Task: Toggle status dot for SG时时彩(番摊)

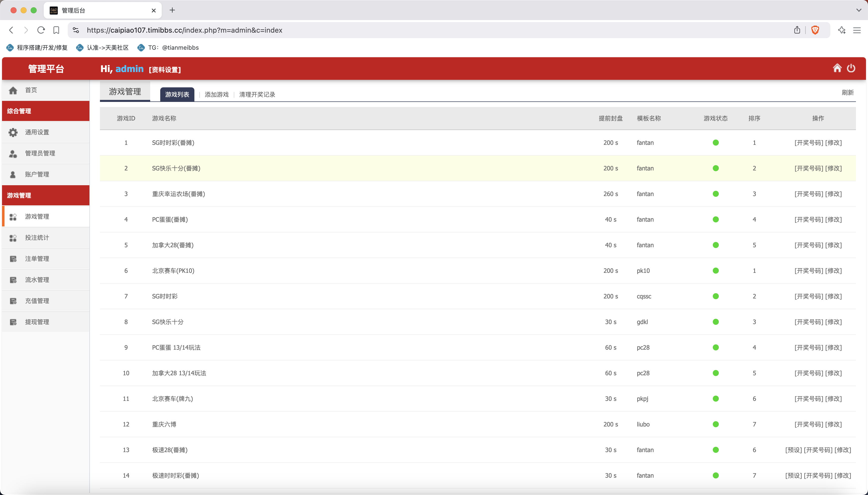Action: (x=716, y=143)
